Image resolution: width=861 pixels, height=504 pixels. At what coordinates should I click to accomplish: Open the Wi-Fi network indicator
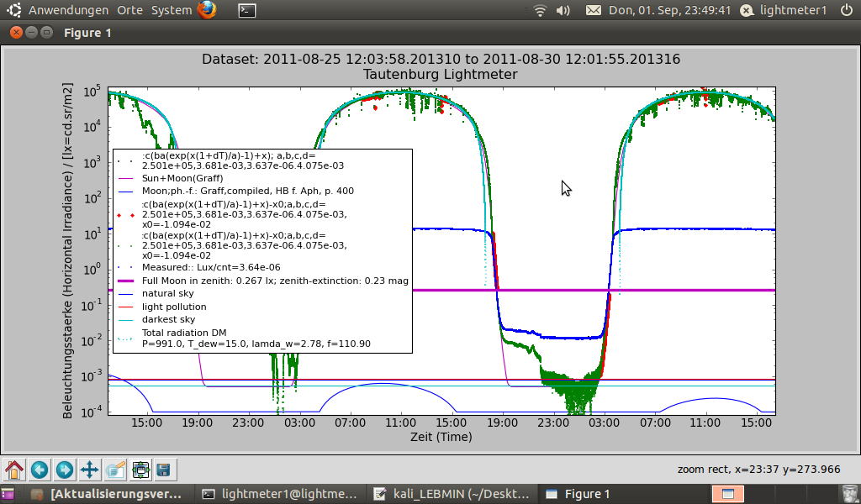(x=541, y=10)
